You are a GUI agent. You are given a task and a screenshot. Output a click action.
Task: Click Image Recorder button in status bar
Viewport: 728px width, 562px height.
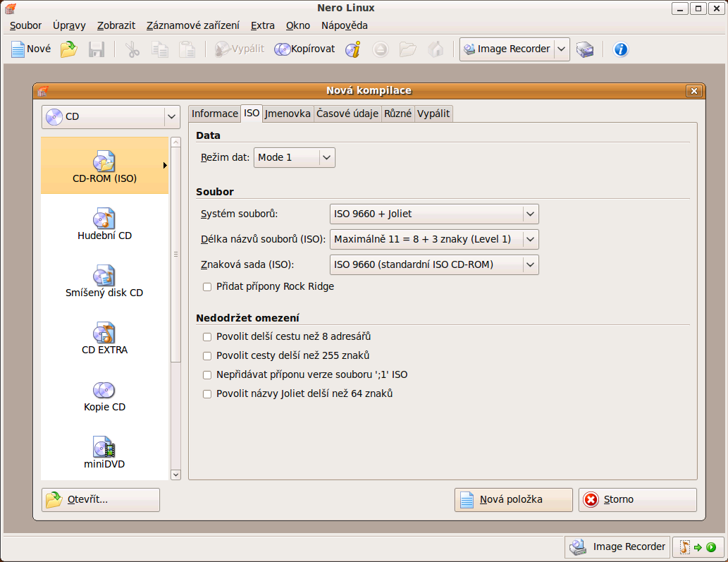(x=617, y=546)
